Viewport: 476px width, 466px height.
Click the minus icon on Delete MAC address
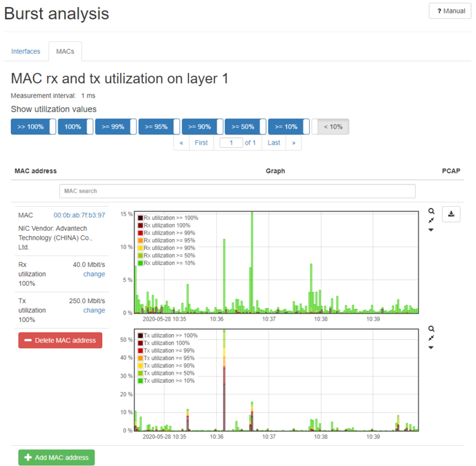(x=28, y=340)
